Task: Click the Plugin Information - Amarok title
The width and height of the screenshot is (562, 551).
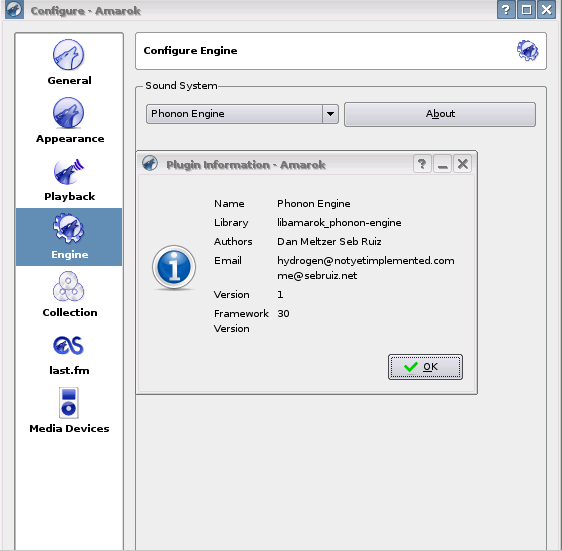Action: [x=246, y=165]
